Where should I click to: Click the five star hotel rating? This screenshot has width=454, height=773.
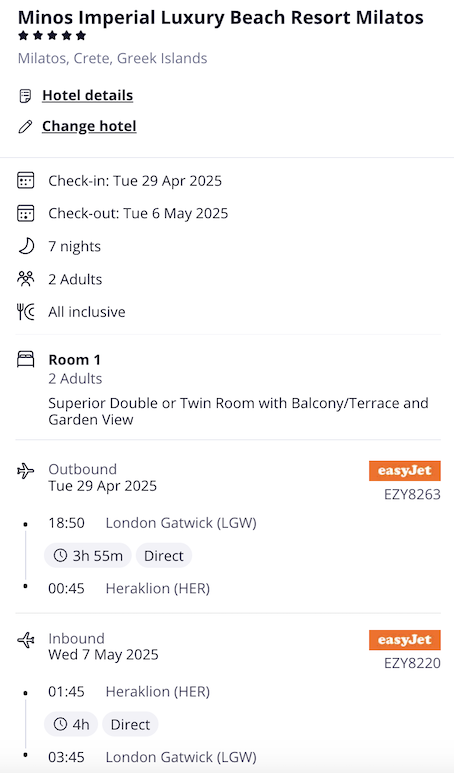click(x=52, y=36)
